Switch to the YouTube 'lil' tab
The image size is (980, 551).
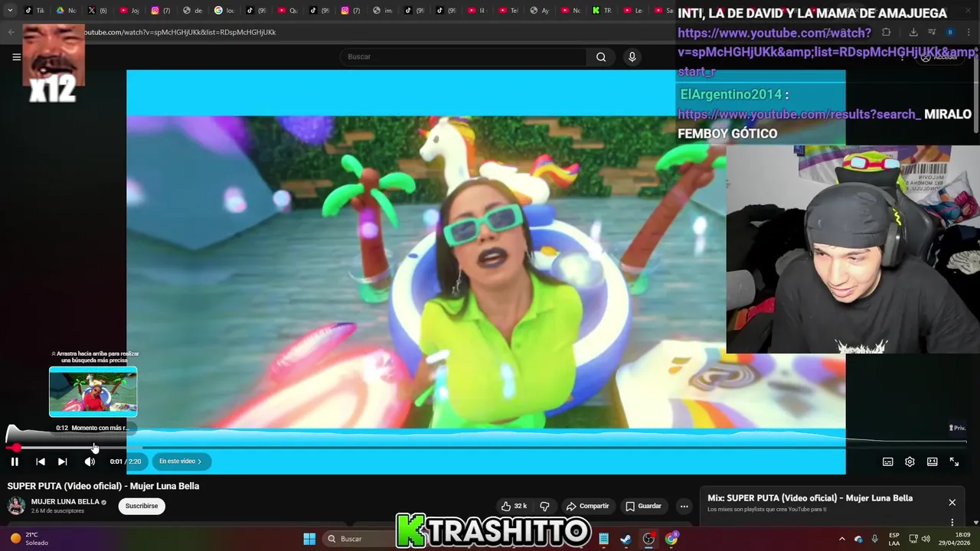click(476, 11)
